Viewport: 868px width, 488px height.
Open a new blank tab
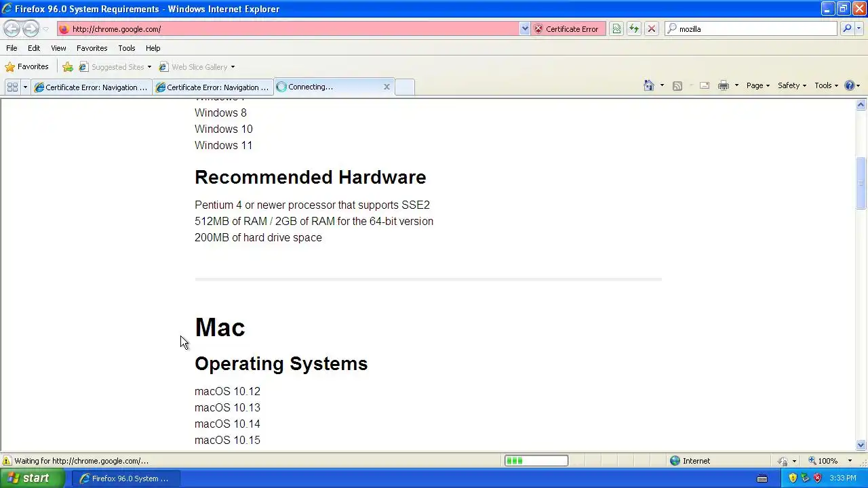click(x=405, y=87)
